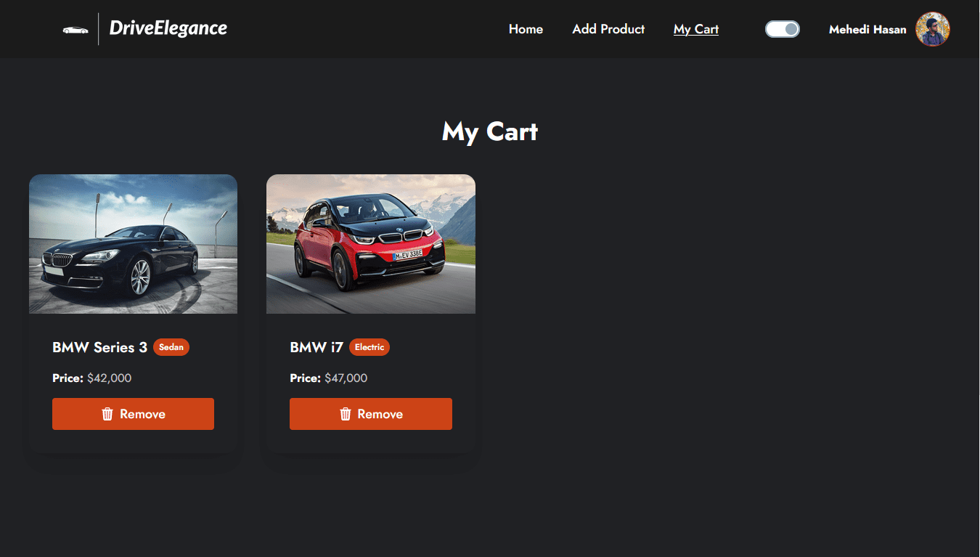Image resolution: width=980 pixels, height=557 pixels.
Task: Remove BMW i7 from cart
Action: coord(371,414)
